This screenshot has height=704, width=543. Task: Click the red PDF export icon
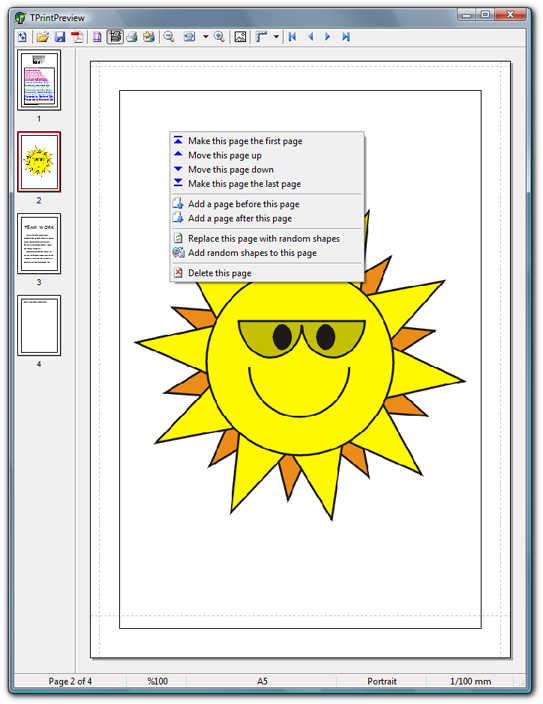tap(77, 37)
